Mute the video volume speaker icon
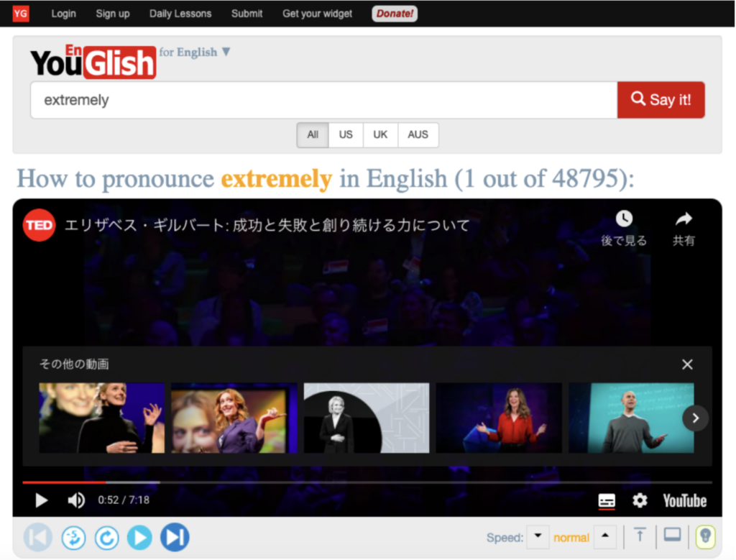The height and width of the screenshot is (560, 736). pos(75,500)
